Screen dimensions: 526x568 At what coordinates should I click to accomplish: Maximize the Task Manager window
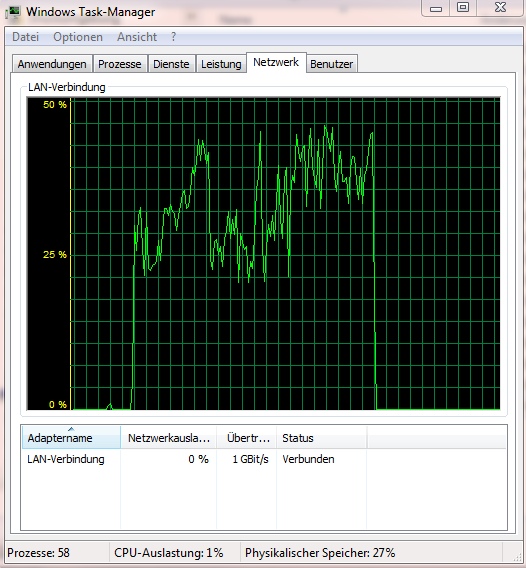[x=463, y=8]
